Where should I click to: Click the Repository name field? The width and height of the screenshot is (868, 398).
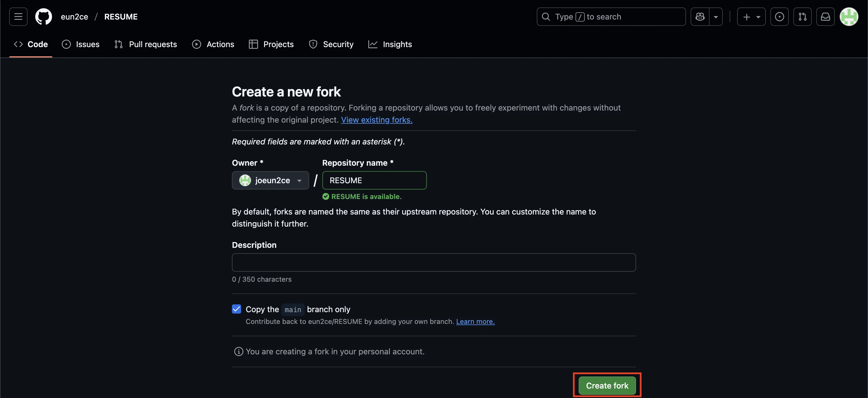374,180
